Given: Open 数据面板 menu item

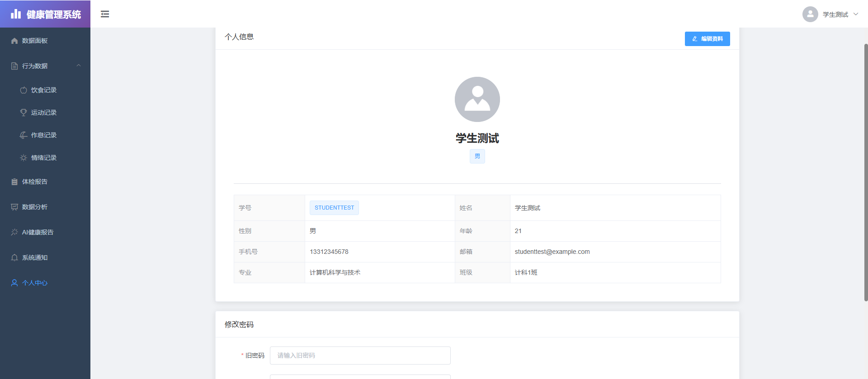Looking at the screenshot, I should coord(45,41).
